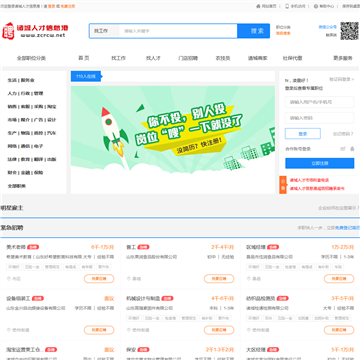Click the username or phone input field
The height and width of the screenshot is (360, 360).
click(320, 102)
